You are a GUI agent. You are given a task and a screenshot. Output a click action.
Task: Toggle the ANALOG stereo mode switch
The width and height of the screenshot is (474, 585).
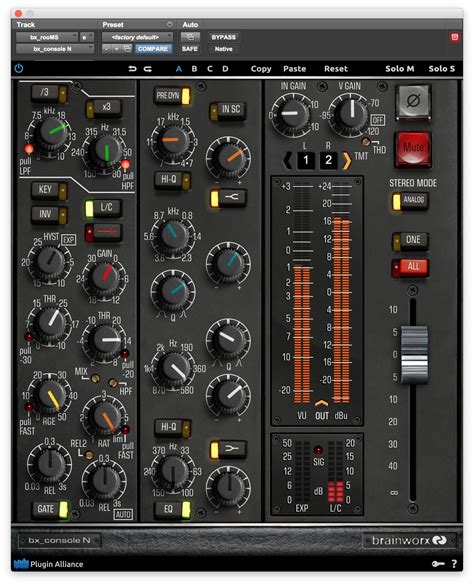coord(410,200)
